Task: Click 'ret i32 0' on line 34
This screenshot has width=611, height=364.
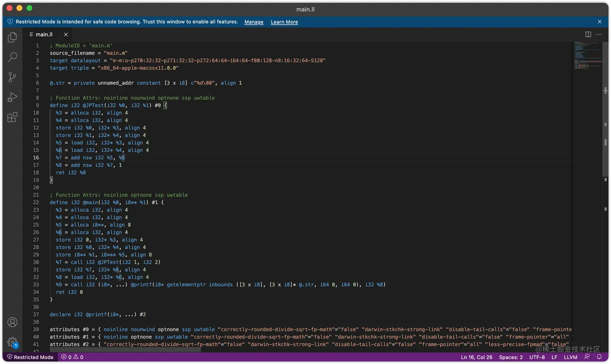Action: point(69,292)
